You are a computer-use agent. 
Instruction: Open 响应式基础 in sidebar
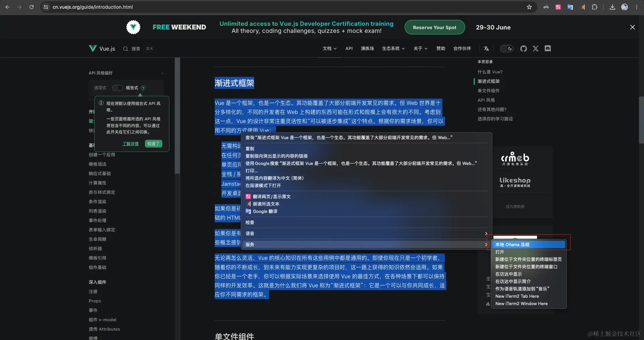[100, 174]
